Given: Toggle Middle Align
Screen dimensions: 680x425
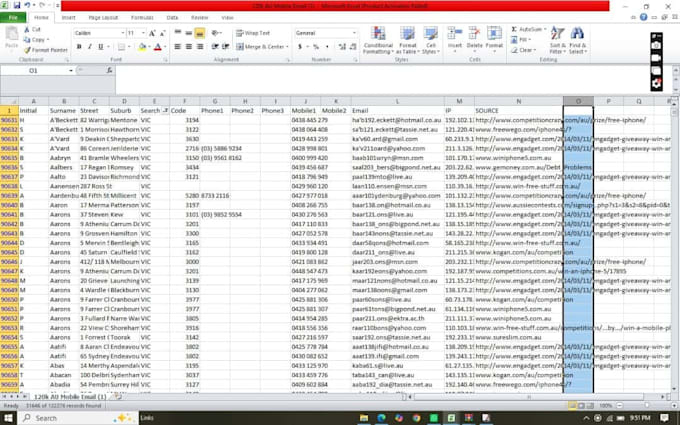Looking at the screenshot, I should [x=189, y=33].
